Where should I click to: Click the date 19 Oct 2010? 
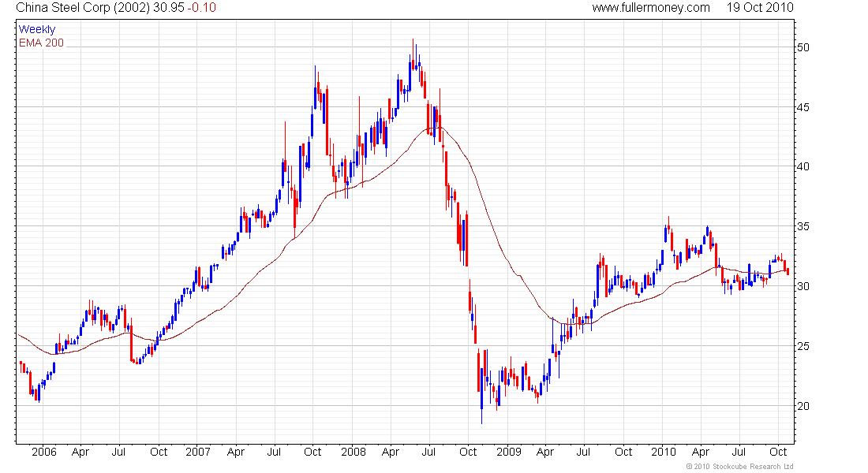click(x=760, y=8)
